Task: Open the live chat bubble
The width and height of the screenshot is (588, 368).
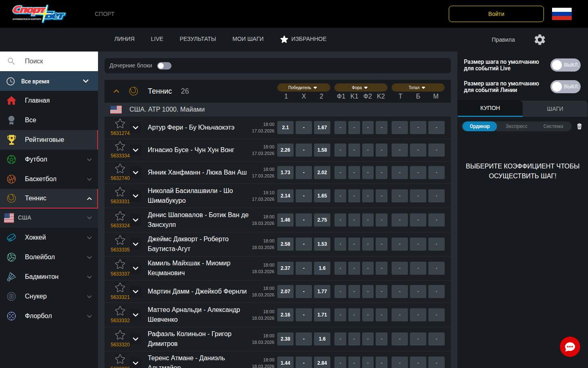Action: 570,347
